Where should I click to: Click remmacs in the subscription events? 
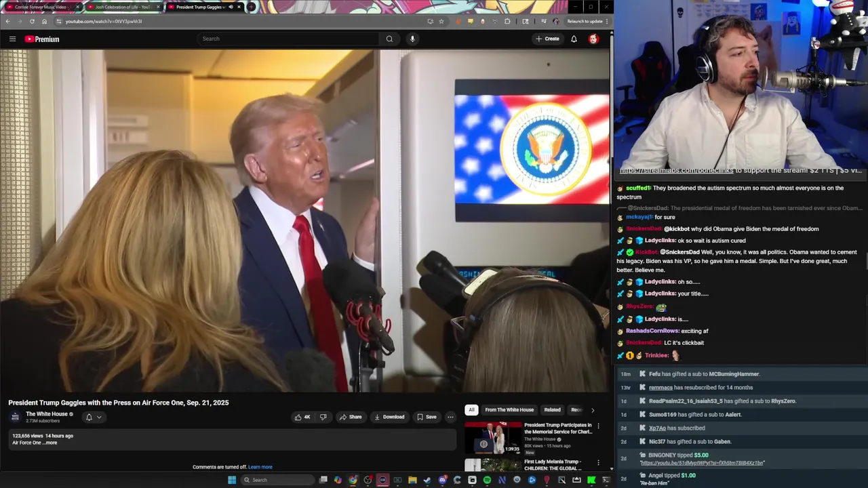[x=660, y=388]
